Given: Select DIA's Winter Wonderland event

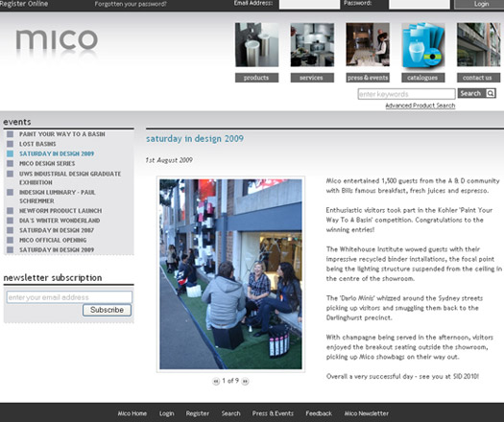Looking at the screenshot, I should point(60,221).
